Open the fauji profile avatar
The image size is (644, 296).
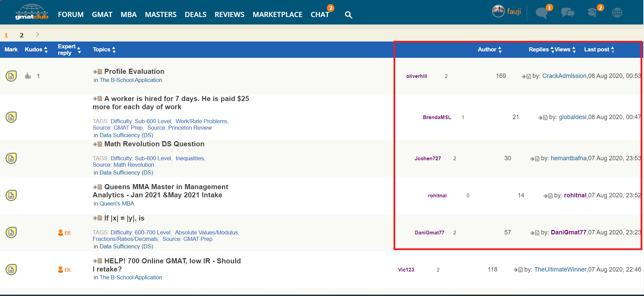[x=498, y=11]
